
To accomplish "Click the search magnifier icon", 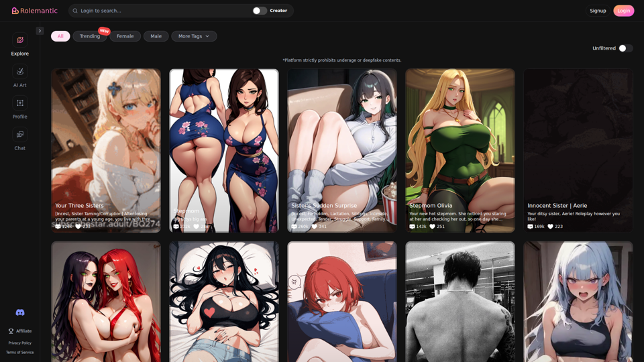I will [x=75, y=11].
